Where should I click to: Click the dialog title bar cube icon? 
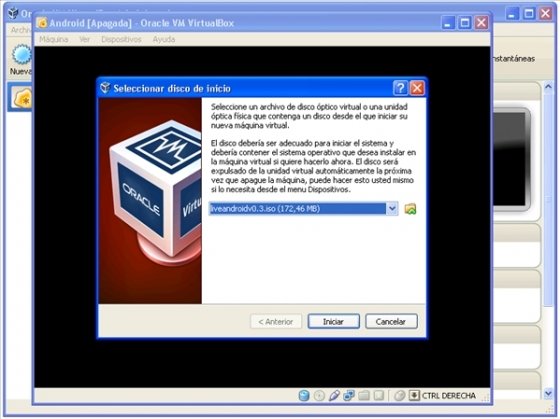[x=105, y=88]
